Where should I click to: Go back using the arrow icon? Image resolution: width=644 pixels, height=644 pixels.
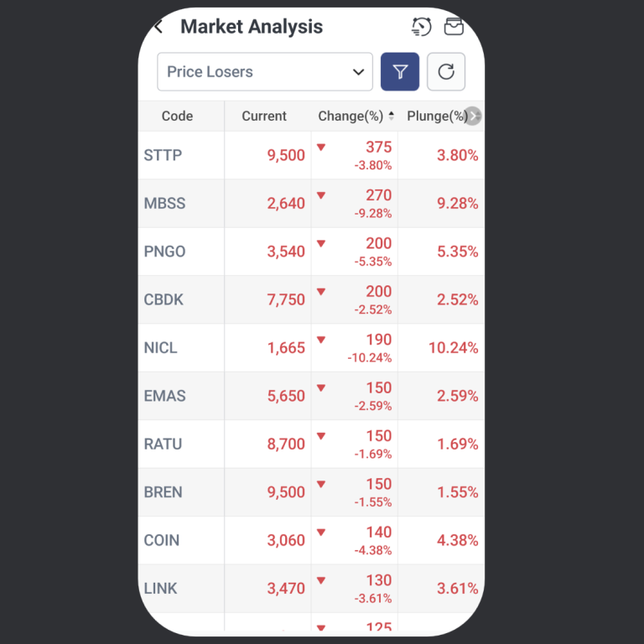(158, 27)
